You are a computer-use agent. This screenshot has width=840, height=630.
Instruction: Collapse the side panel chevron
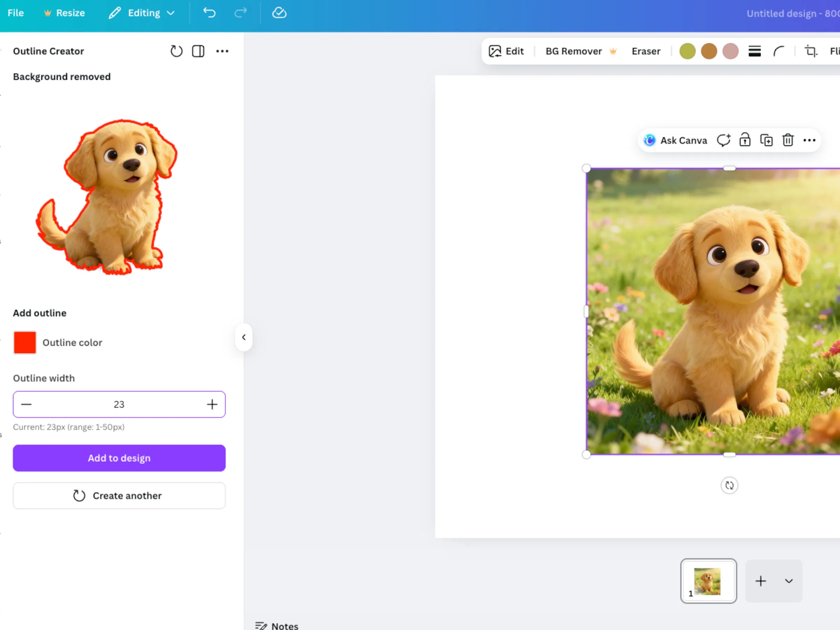244,337
